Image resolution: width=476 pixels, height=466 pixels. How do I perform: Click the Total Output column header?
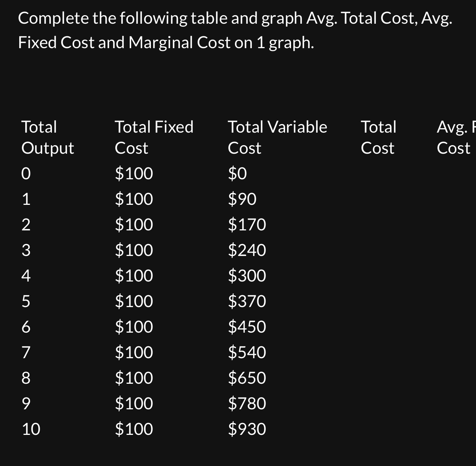click(47, 137)
